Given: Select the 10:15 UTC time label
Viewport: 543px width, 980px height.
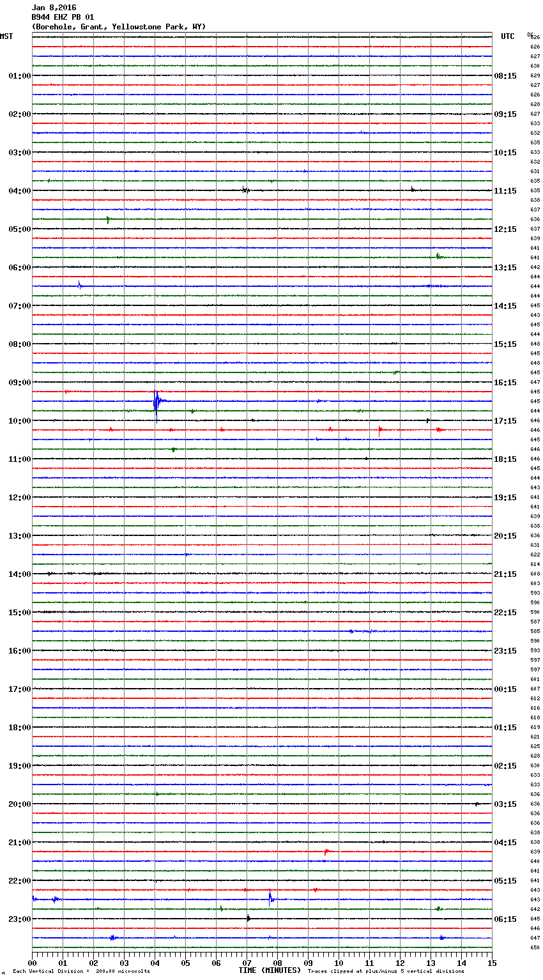Looking at the screenshot, I should point(505,153).
